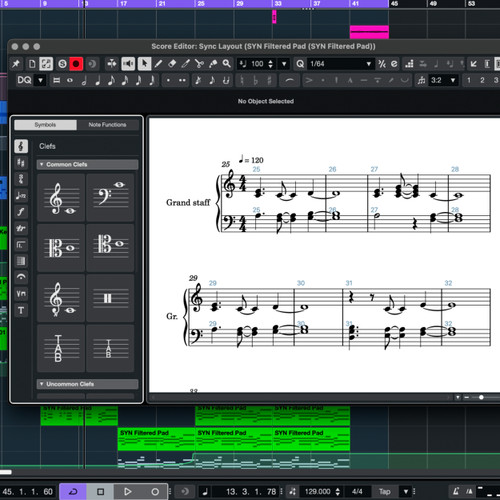Select the large TAB clef thumbnail
Viewport: 500px width, 500px height.
click(61, 348)
